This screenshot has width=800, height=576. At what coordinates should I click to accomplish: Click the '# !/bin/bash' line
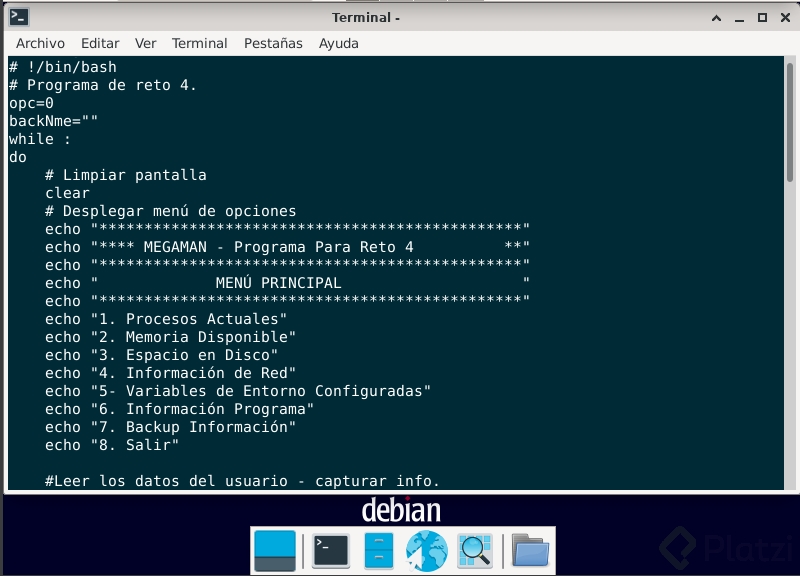coord(63,67)
